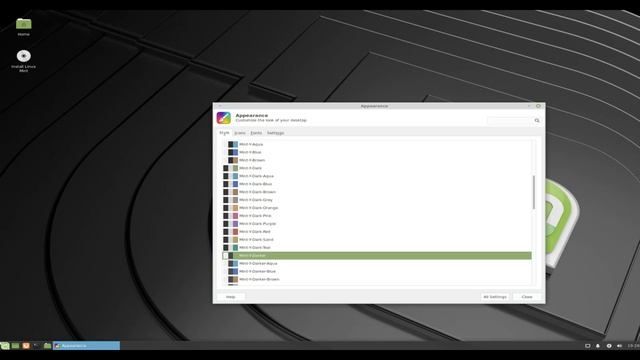The image size is (640, 360).
Task: Click the Appearance taskbar window button
Action: 87,346
